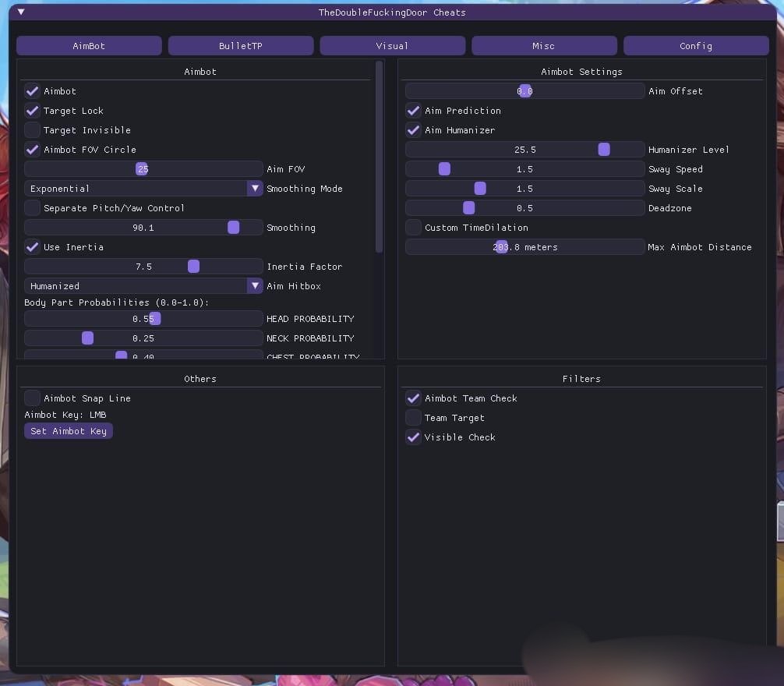Screen dimensions: 784x686
Task: Open the Smoothing Mode dropdown arrow
Action: [x=255, y=189]
